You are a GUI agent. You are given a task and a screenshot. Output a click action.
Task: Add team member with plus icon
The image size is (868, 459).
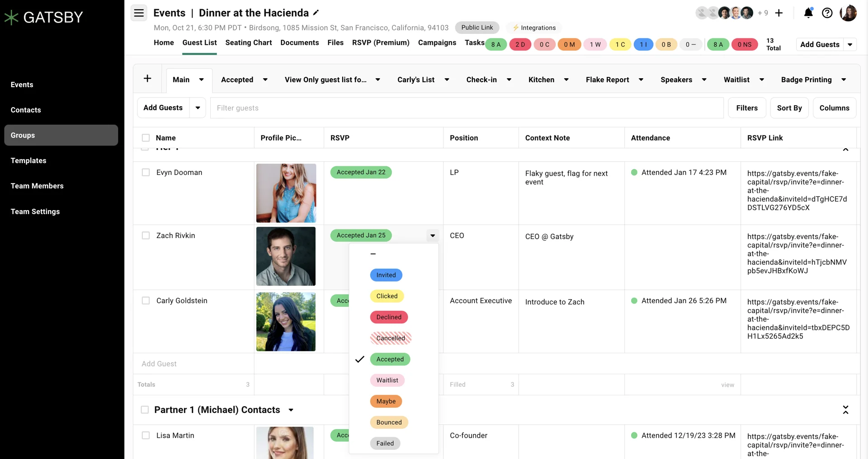coord(778,13)
